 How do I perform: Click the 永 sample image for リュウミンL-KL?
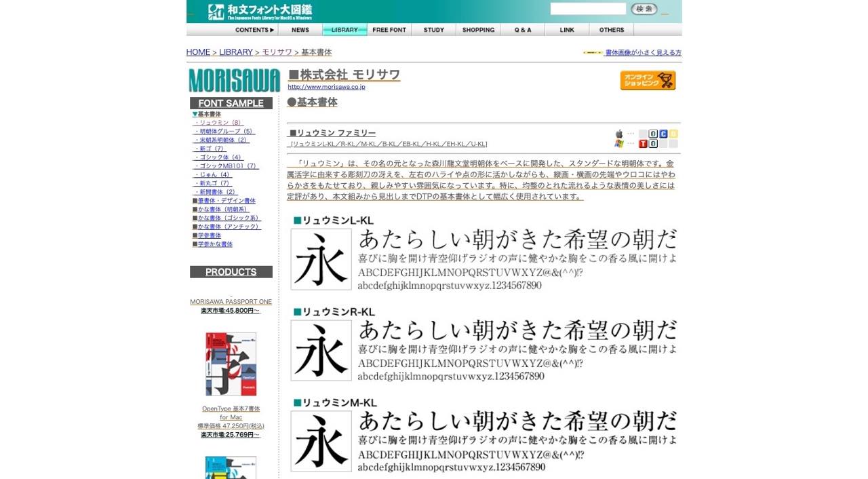click(321, 259)
